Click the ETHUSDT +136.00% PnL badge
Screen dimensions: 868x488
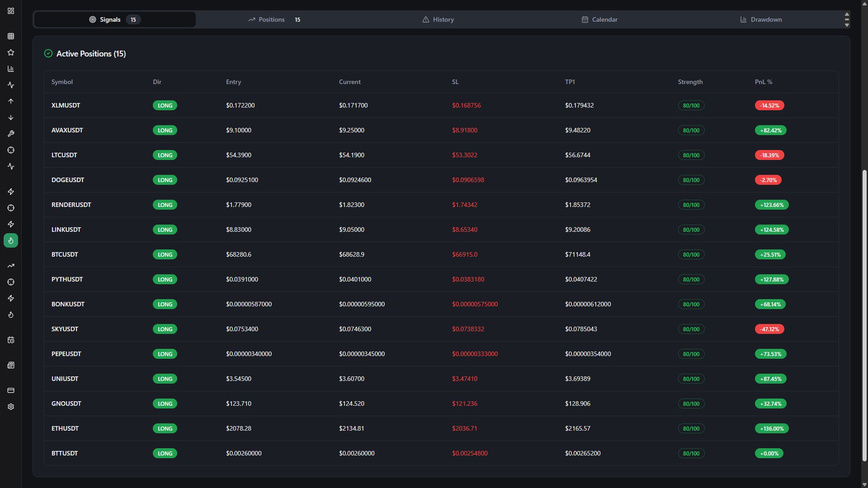[x=772, y=428]
